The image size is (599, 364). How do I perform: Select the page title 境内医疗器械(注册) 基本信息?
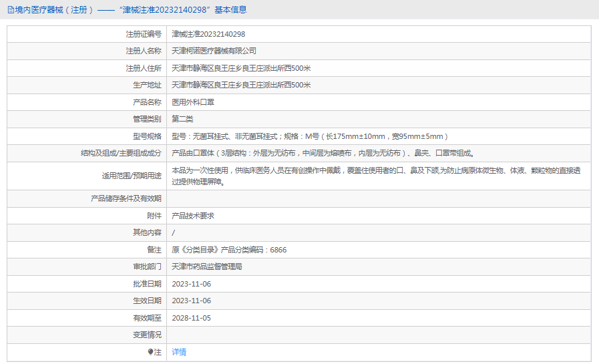point(131,10)
